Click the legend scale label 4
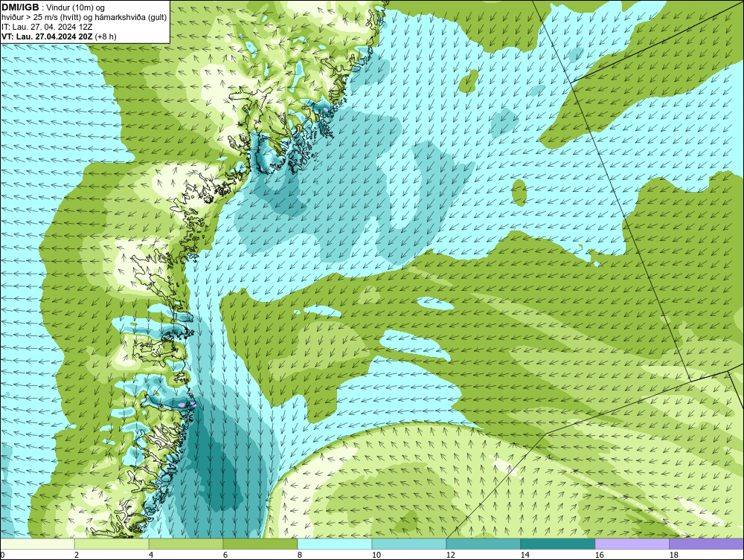Image resolution: width=744 pixels, height=560 pixels. pyautogui.click(x=151, y=555)
